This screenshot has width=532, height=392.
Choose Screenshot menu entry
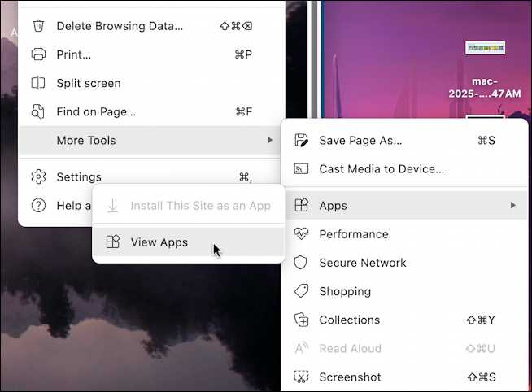tap(404, 377)
